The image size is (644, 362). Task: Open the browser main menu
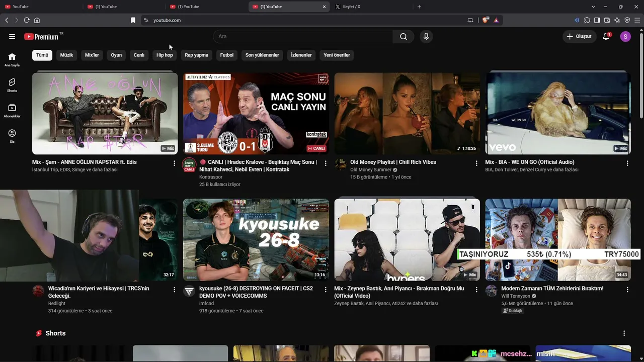[x=637, y=20]
